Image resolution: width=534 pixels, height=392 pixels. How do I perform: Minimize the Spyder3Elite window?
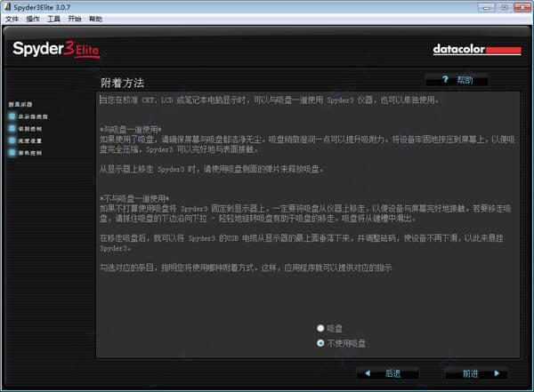(486, 7)
